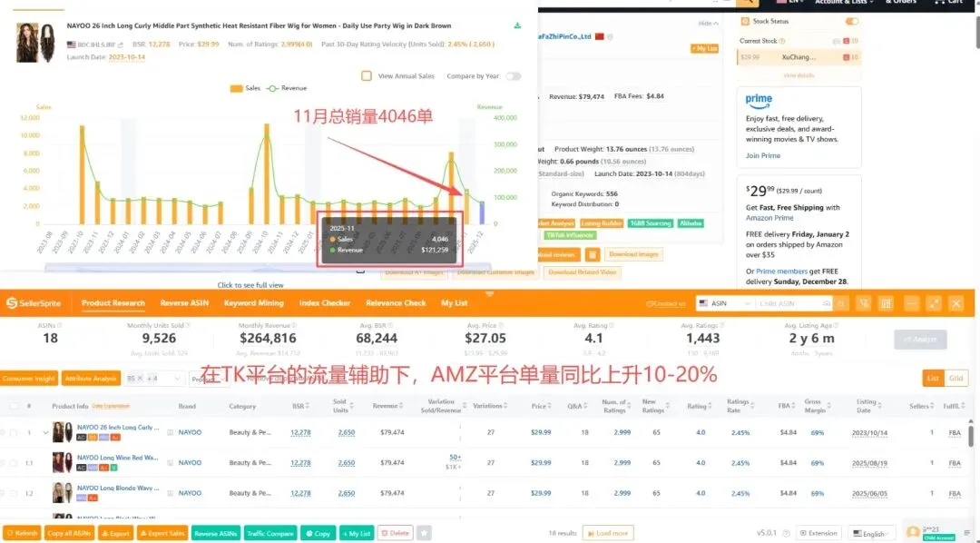This screenshot has width=980, height=543.
Task: Turn off the Stock Status switch
Action: (851, 21)
